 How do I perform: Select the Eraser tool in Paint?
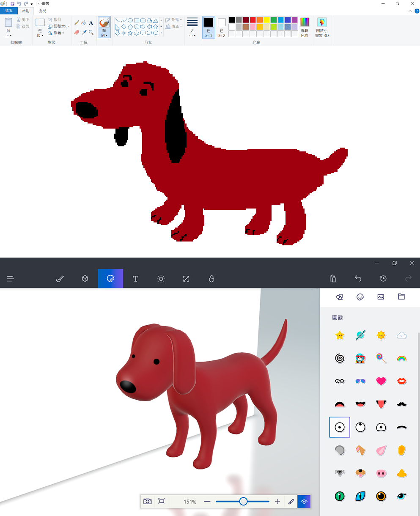click(x=77, y=32)
